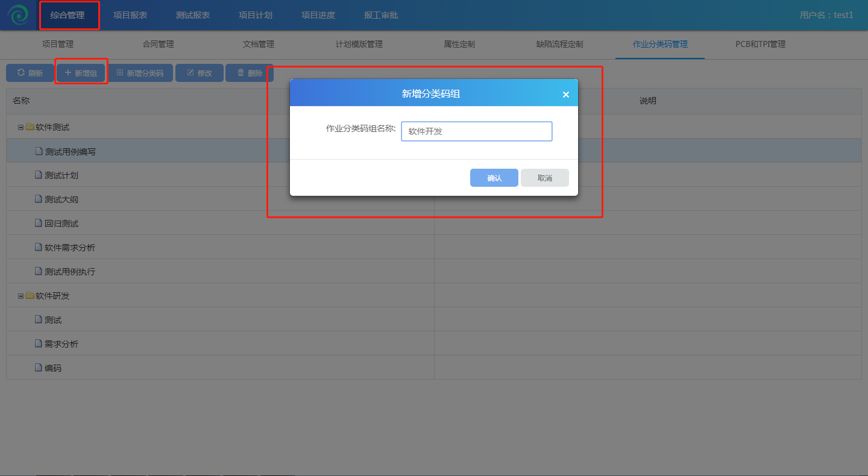Confirm the dialog with 确认 button
The height and width of the screenshot is (476, 868).
[494, 178]
